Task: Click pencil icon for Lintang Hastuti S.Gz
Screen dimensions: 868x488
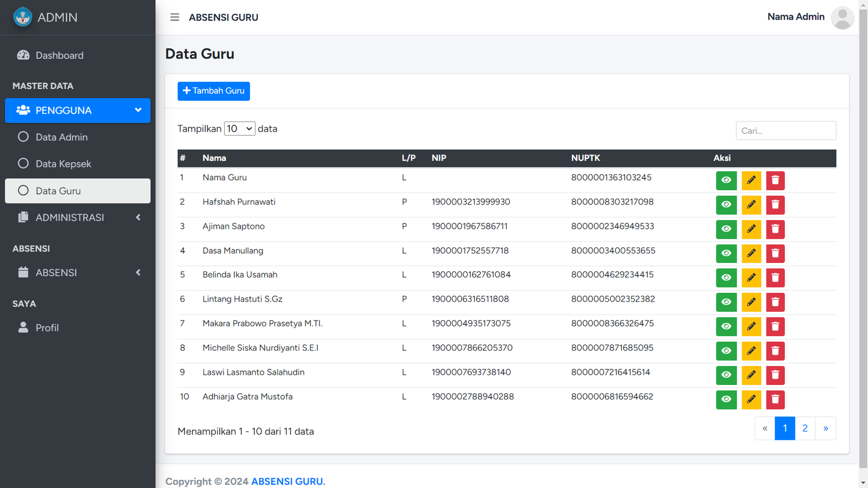Action: point(751,302)
